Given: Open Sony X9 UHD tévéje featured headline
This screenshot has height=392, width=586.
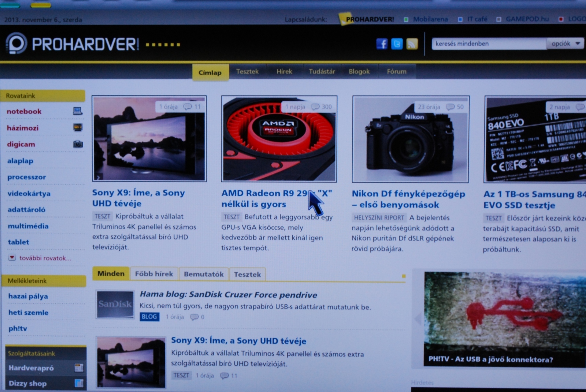Looking at the screenshot, I should pos(139,198).
